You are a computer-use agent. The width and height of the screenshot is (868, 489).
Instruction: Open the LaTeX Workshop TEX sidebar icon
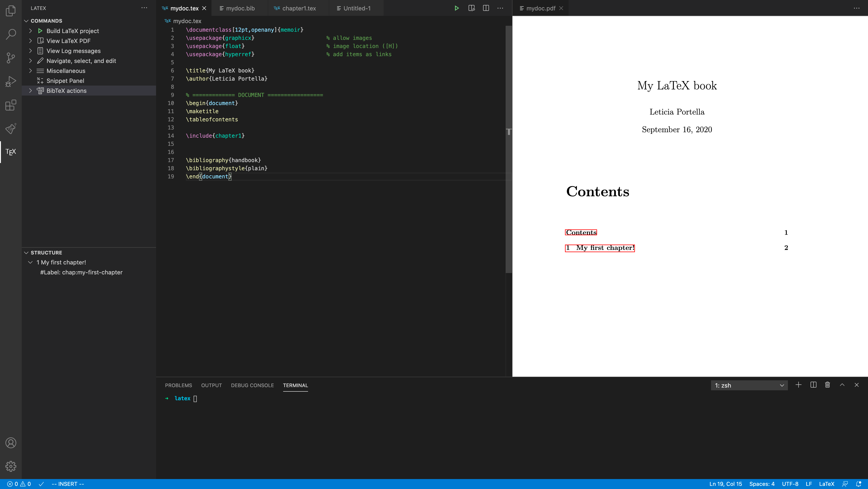point(10,152)
